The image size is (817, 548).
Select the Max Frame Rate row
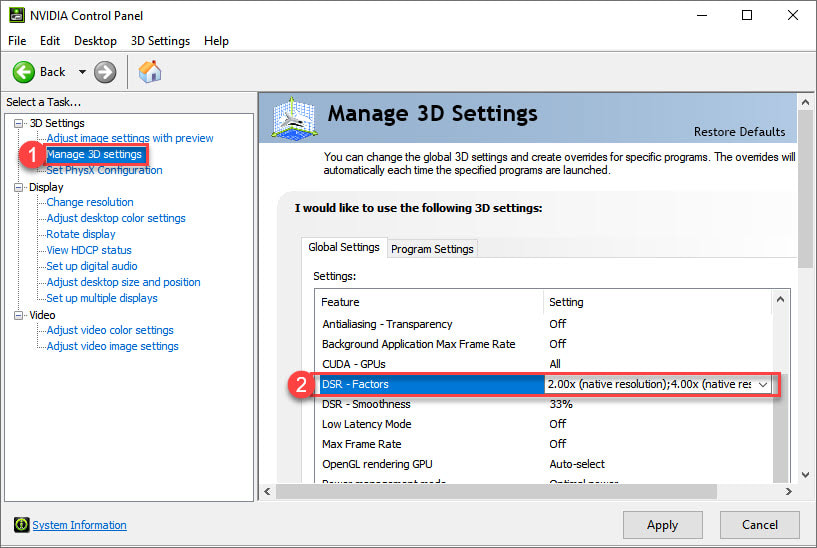pos(543,444)
